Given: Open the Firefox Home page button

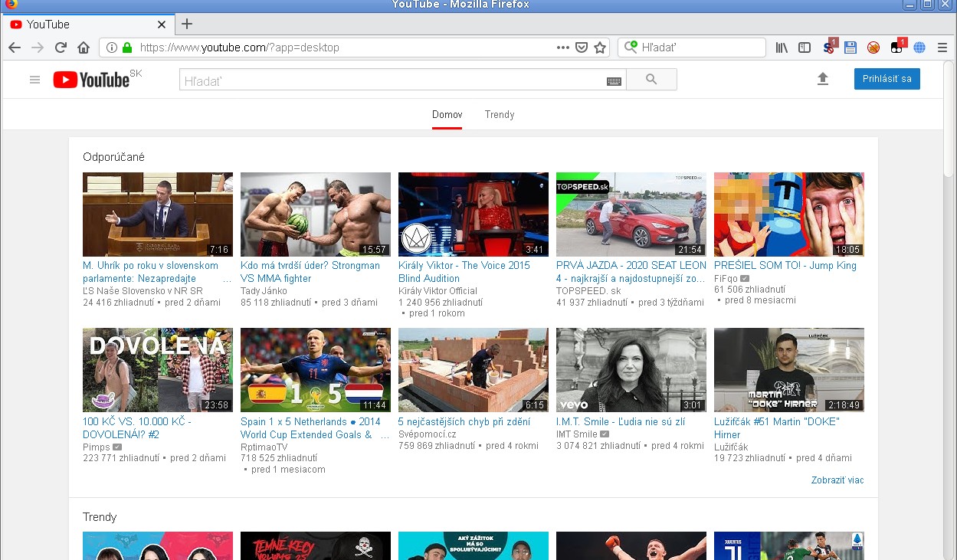Looking at the screenshot, I should point(84,47).
